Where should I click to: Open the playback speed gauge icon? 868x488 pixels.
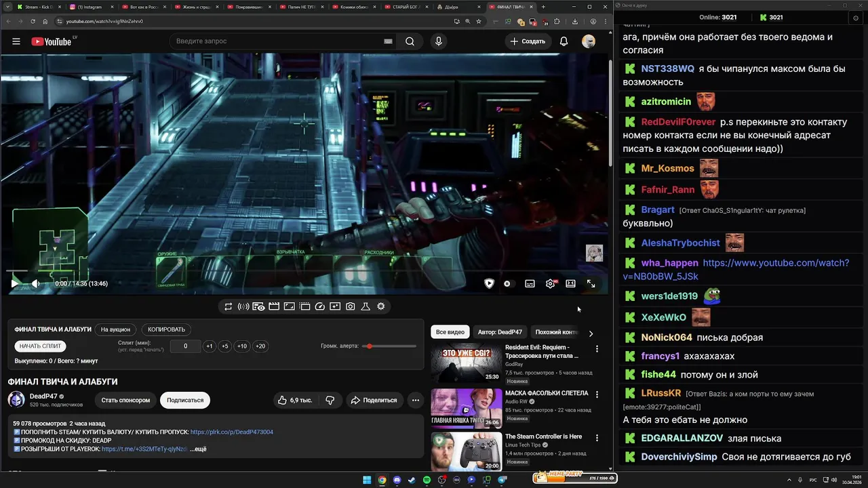(x=320, y=306)
